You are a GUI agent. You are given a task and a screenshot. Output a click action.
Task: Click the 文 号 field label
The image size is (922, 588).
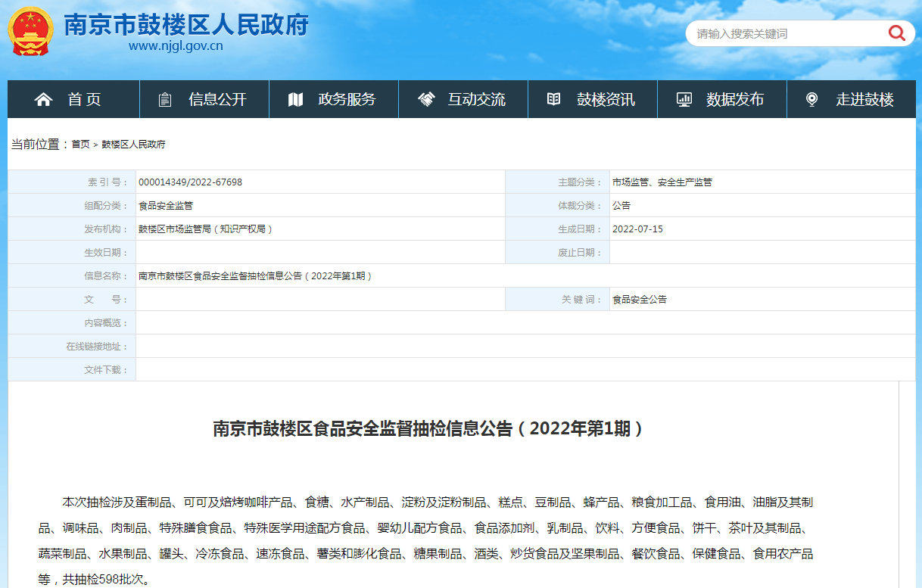pyautogui.click(x=107, y=300)
